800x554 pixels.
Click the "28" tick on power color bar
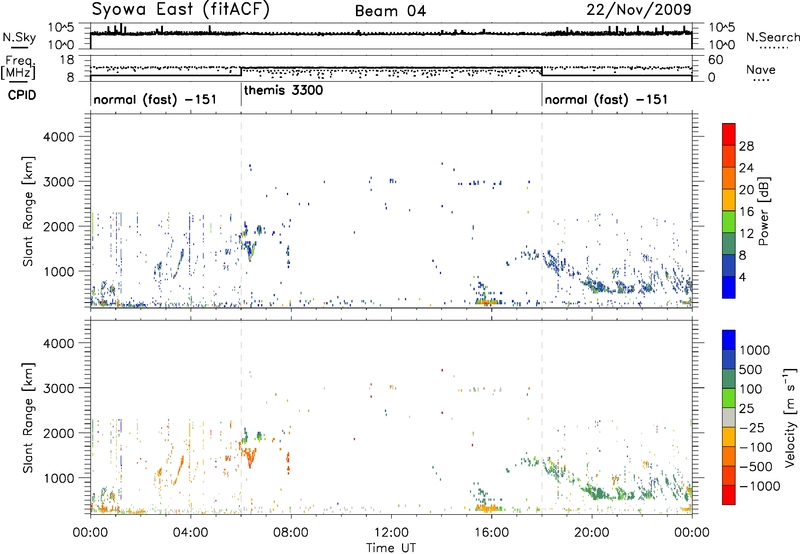pos(746,146)
